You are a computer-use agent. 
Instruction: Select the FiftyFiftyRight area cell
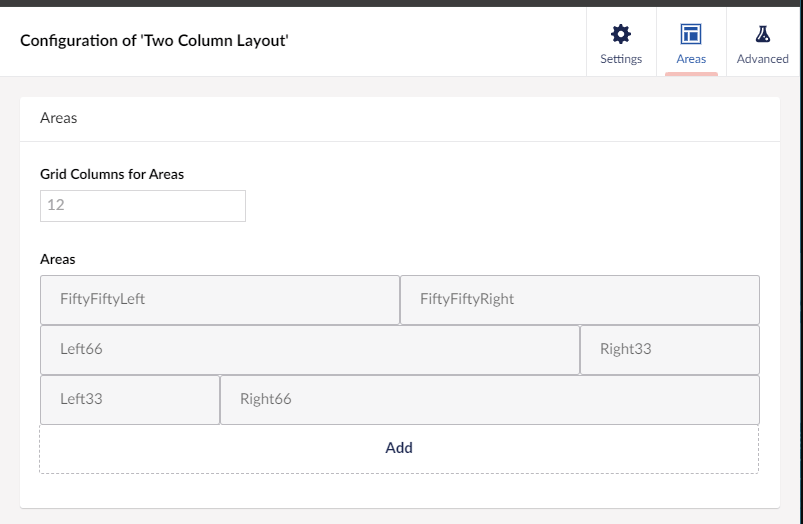point(580,299)
